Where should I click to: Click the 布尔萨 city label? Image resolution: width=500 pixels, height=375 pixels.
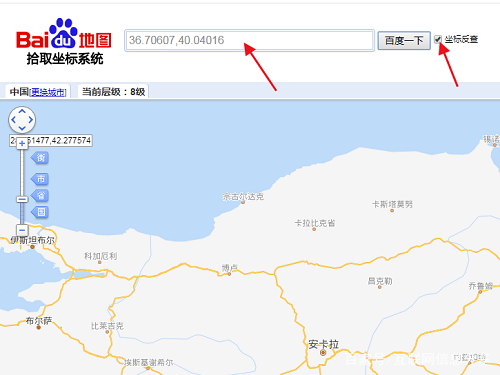coord(39,321)
